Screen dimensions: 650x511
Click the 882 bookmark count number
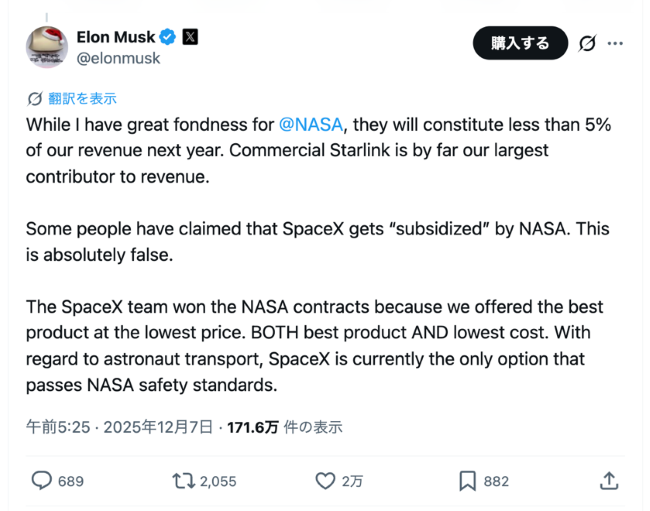tap(496, 481)
